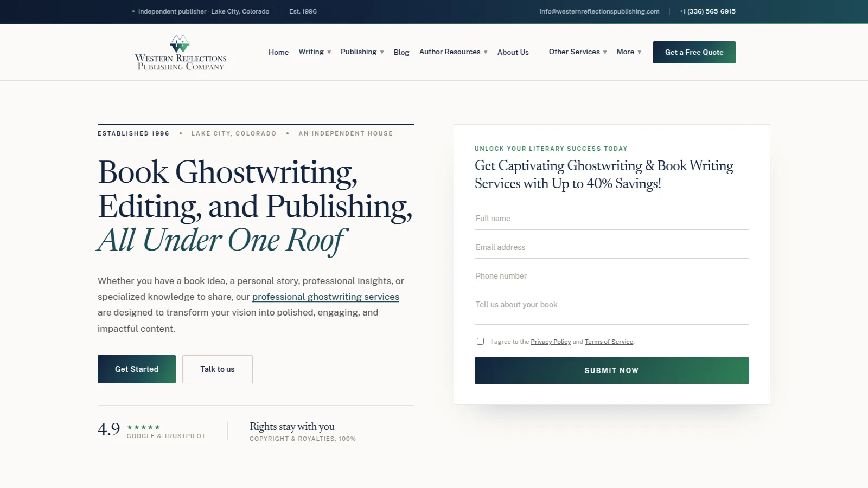Click the 'All Under One Roof' heading text

click(222, 240)
